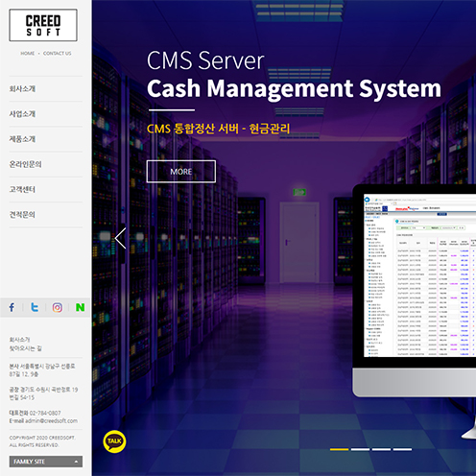The image size is (476, 476).
Task: Click the Creed Soft logo
Action: (43, 25)
